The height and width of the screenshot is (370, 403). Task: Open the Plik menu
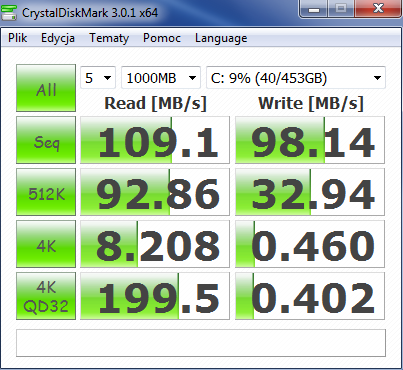(x=17, y=38)
